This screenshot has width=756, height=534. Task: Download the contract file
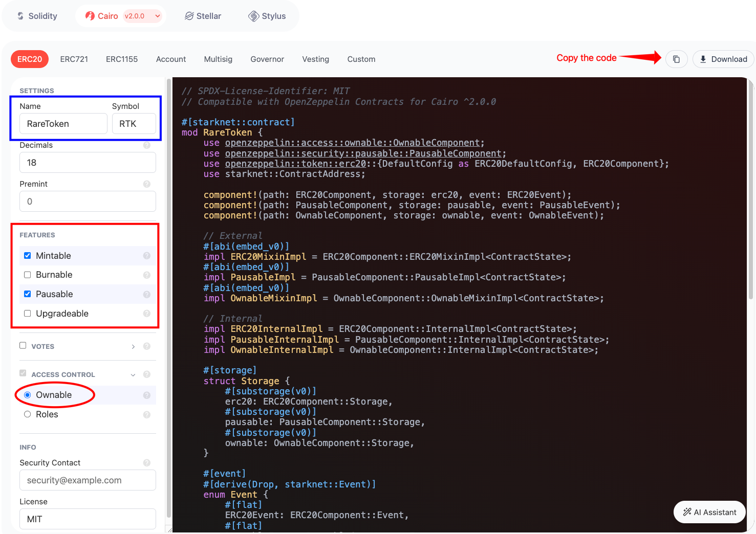pyautogui.click(x=723, y=59)
